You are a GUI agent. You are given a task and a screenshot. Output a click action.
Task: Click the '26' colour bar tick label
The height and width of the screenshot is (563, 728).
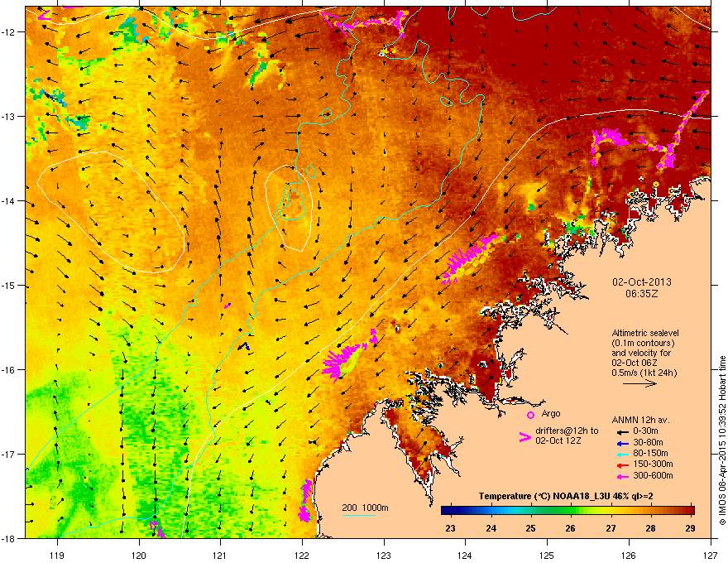571,528
